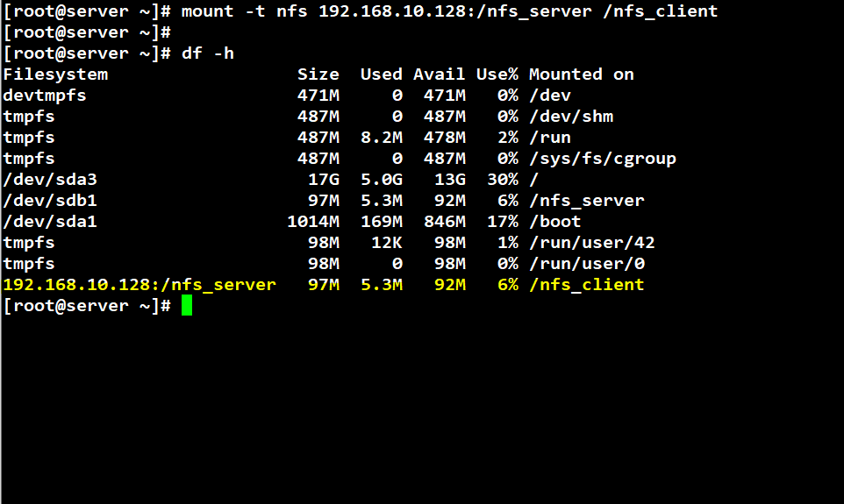Viewport: 844px width, 504px height.
Task: Click the 'Avail' column header
Action: coord(439,75)
